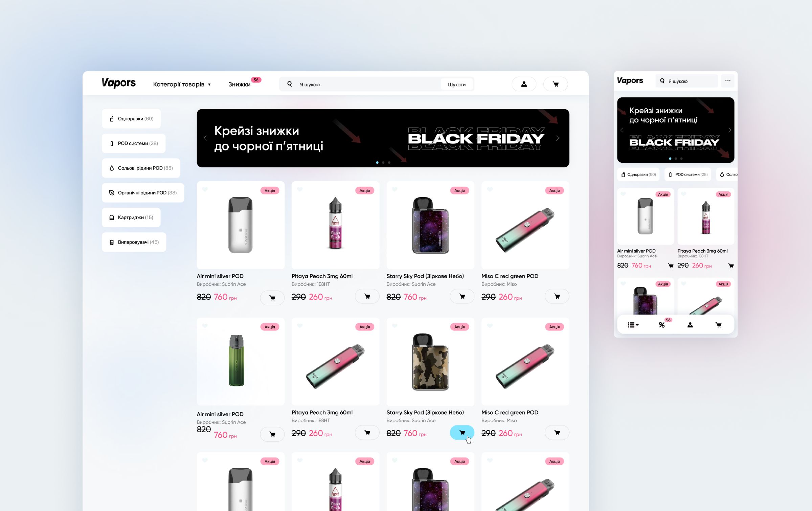Tap the cart icon in mobile bottom bar

tap(719, 325)
